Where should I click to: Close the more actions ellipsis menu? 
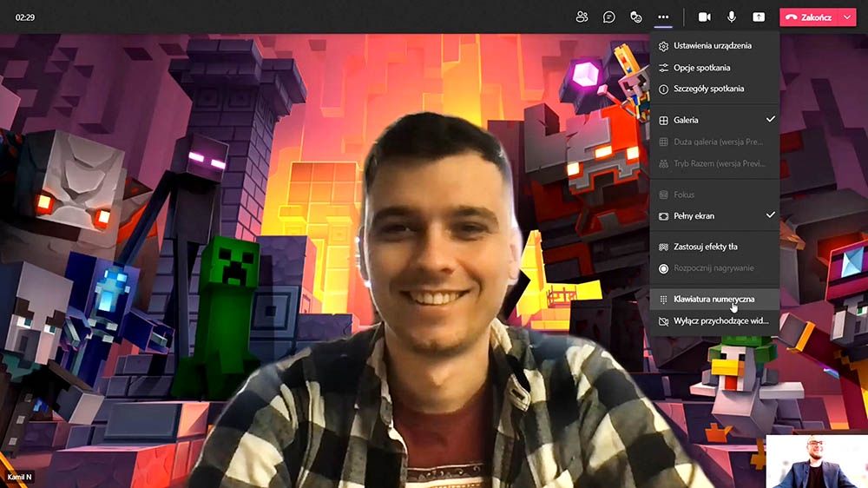663,17
